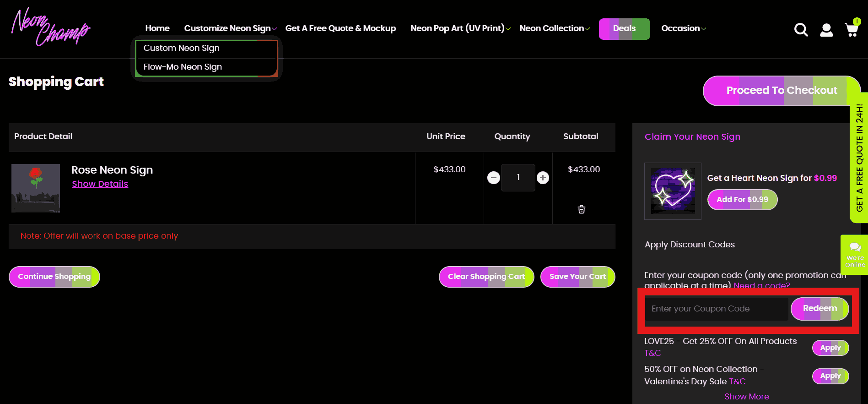
Task: Increase quantity with plus icon
Action: tap(543, 178)
